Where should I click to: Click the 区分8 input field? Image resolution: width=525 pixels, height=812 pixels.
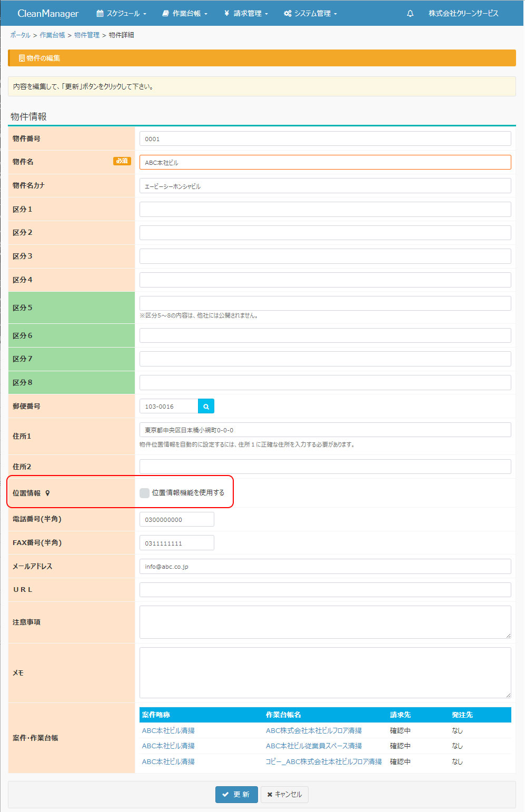(x=325, y=382)
